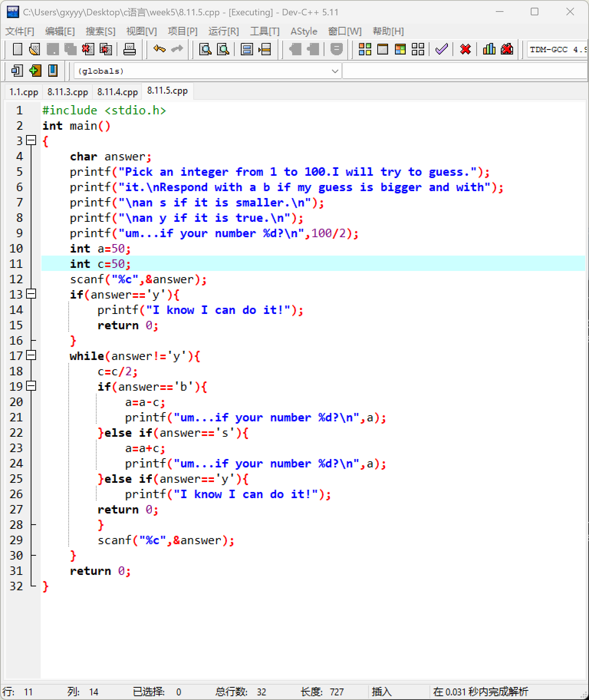Click the 'int a=50;' code line
The image size is (589, 700).
pos(100,248)
